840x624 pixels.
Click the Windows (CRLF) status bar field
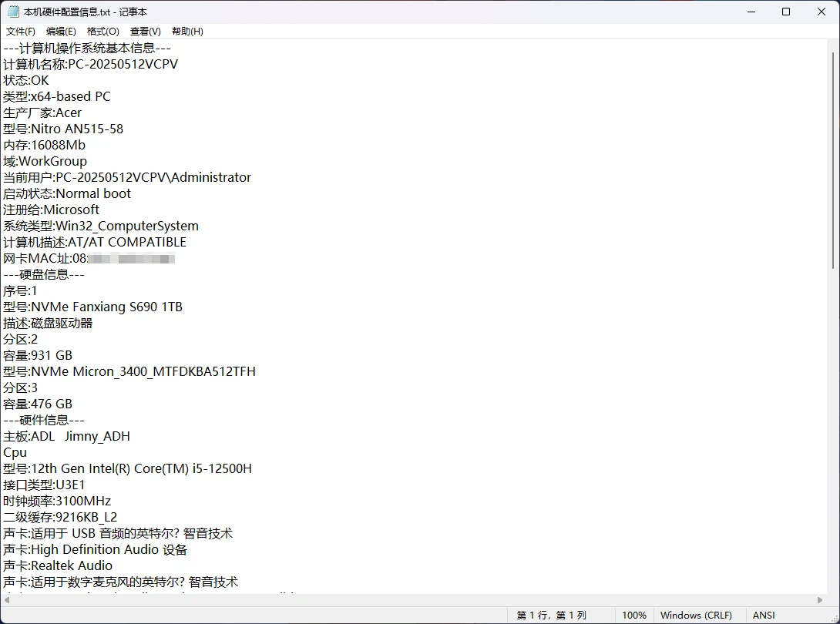696,616
